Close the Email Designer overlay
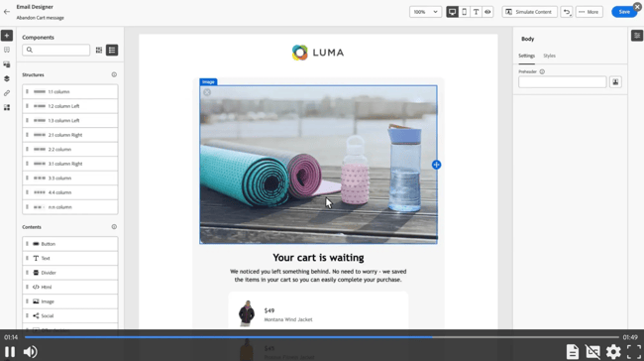644x361 pixels. click(x=637, y=7)
